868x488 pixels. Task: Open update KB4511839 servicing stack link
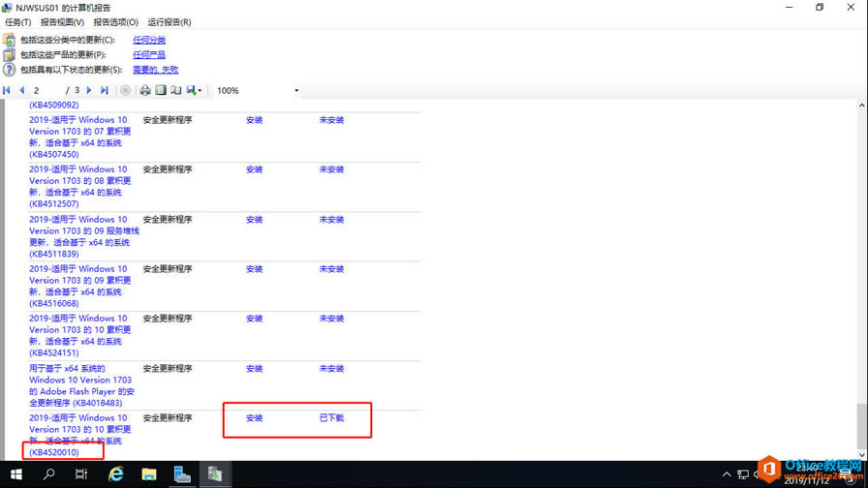[84, 236]
